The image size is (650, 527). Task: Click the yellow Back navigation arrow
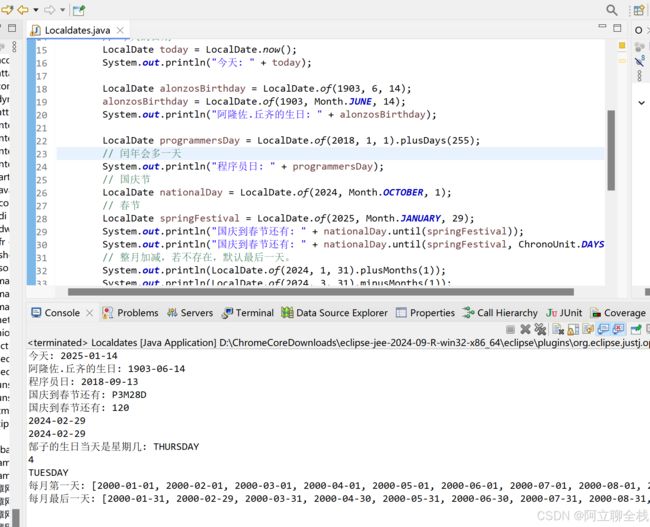[22, 9]
